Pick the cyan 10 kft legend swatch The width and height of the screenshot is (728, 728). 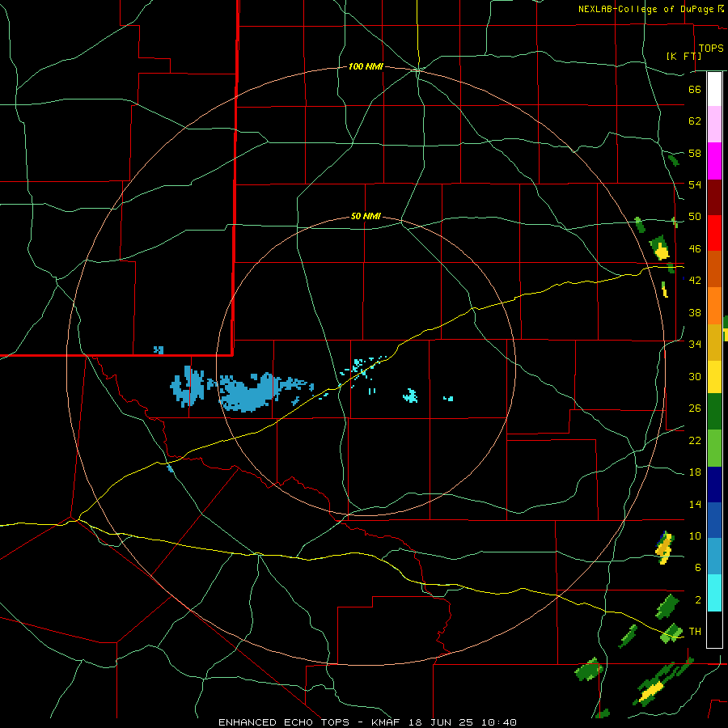click(714, 593)
